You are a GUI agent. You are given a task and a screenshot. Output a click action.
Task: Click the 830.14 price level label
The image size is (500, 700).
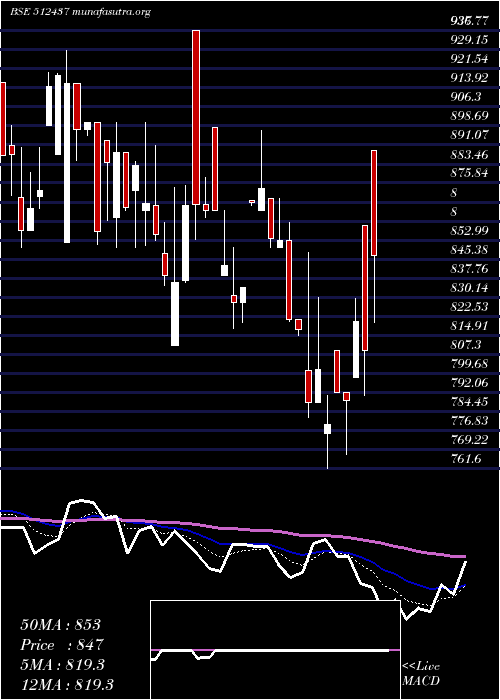coord(470,288)
